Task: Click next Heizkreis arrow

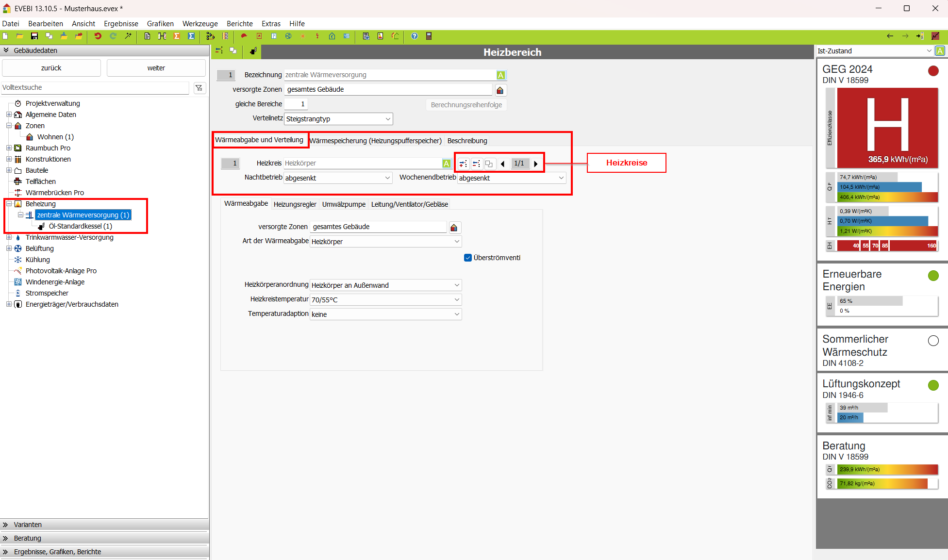Action: (536, 164)
